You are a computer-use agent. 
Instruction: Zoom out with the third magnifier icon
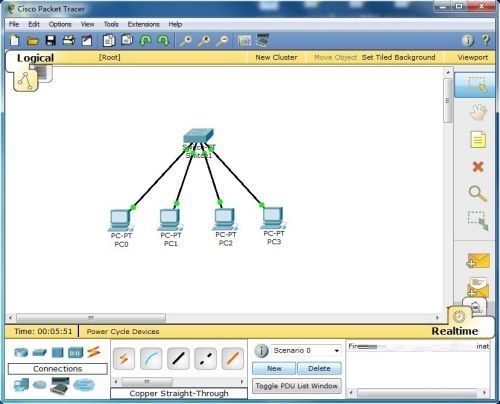[222, 41]
